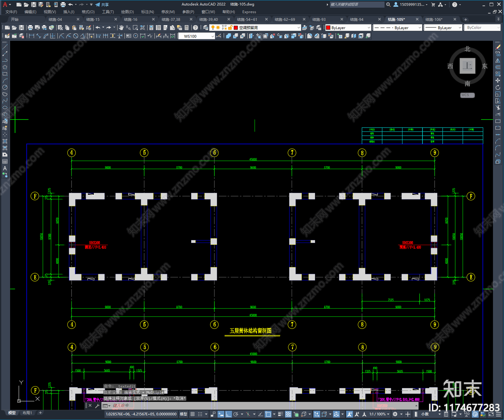Click the Save floppy disk toolbar icon
504x420 pixels.
tap(21, 28)
